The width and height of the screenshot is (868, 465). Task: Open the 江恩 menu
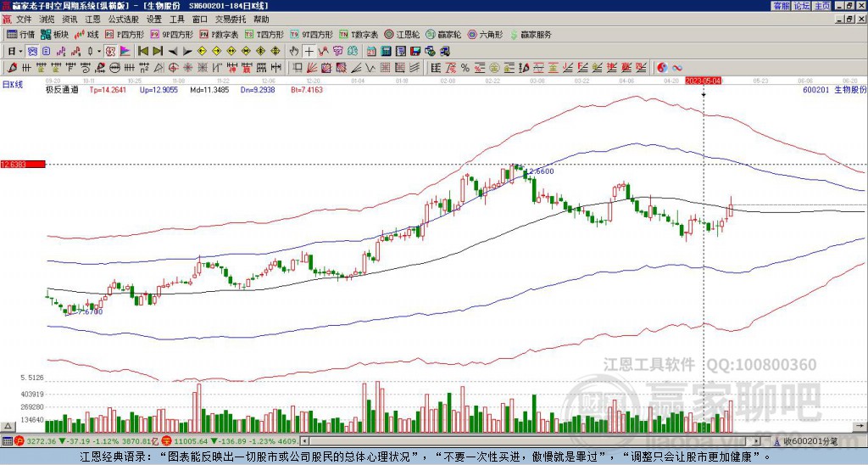tap(92, 20)
